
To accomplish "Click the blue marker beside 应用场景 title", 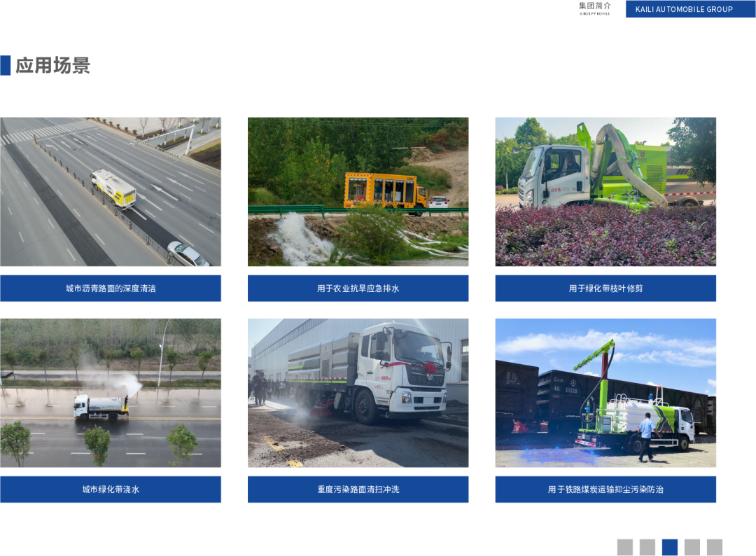I will (x=6, y=65).
